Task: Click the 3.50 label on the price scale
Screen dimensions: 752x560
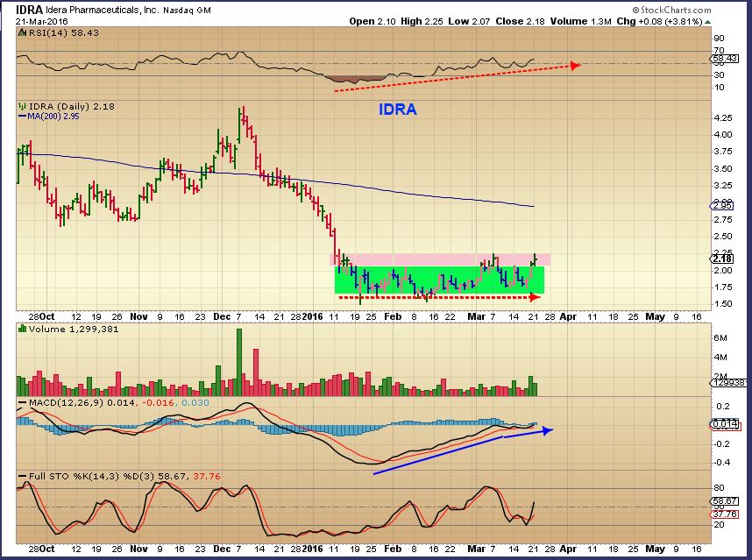Action: coord(722,169)
